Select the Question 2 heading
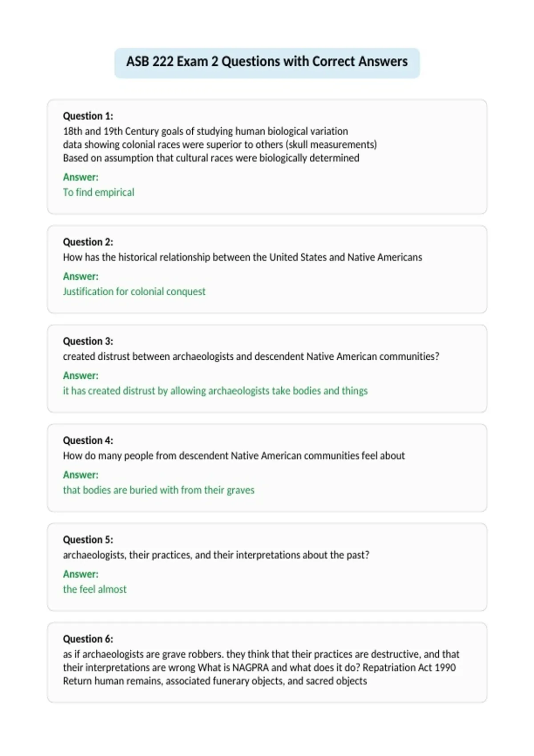The width and height of the screenshot is (534, 756). click(88, 242)
